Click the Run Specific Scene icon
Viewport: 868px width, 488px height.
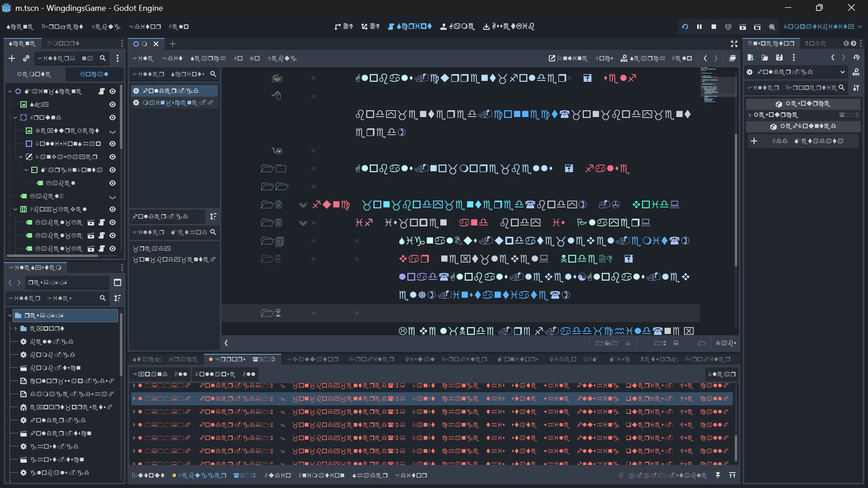click(757, 27)
